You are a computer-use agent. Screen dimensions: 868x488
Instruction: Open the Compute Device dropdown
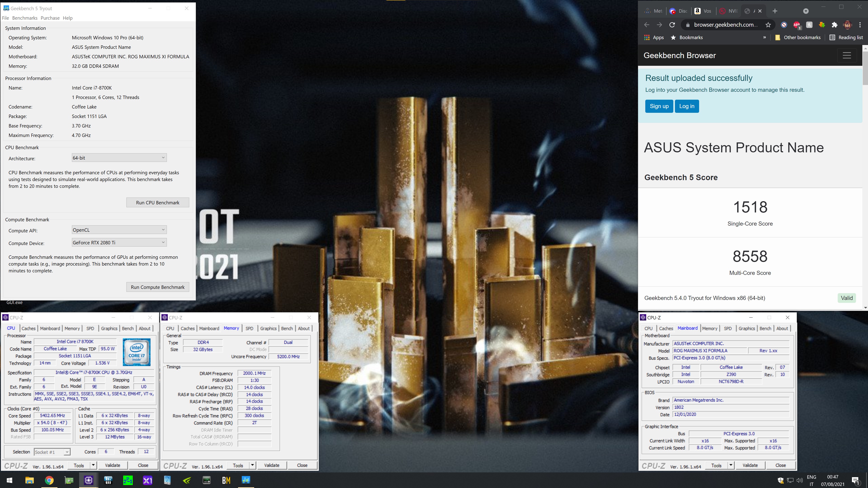pyautogui.click(x=119, y=243)
